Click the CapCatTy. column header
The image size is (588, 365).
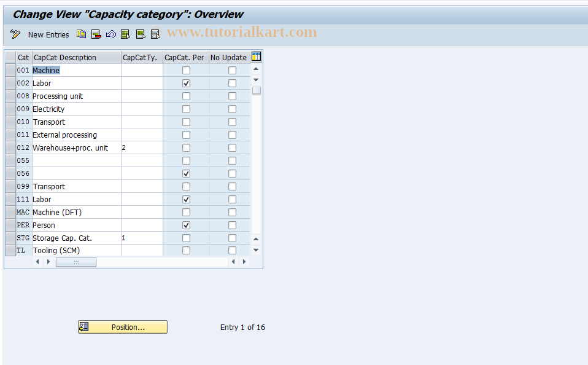142,58
